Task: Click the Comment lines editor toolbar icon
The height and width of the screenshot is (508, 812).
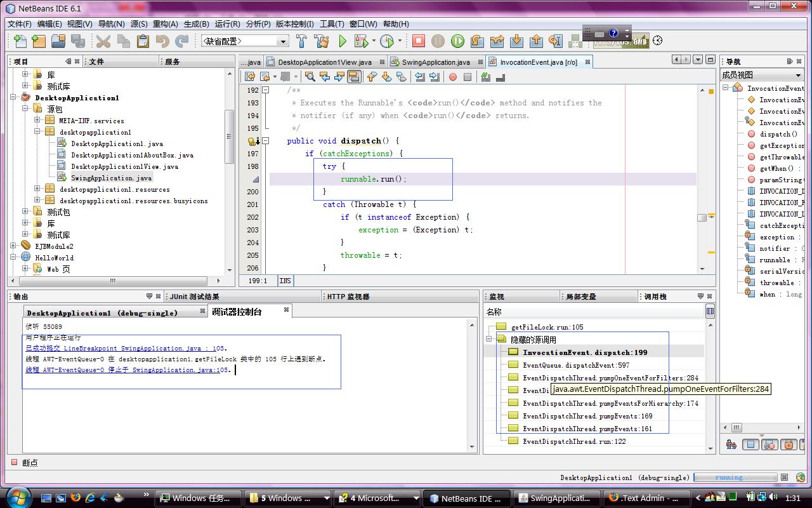Action: (x=486, y=77)
